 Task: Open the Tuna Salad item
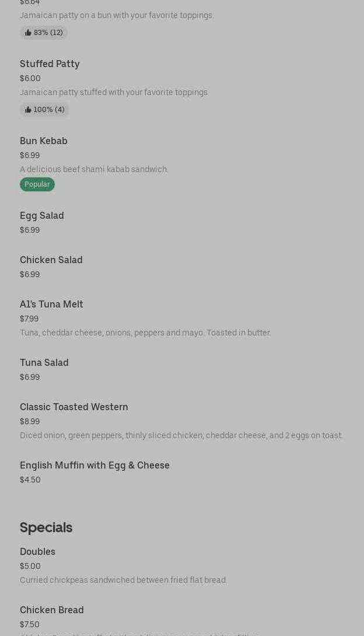coord(44,362)
